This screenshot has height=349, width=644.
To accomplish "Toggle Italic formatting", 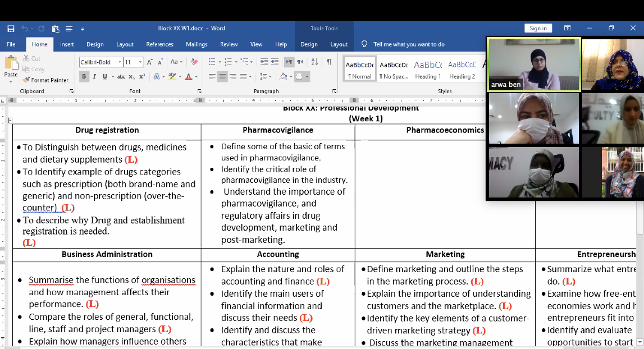I will [94, 77].
